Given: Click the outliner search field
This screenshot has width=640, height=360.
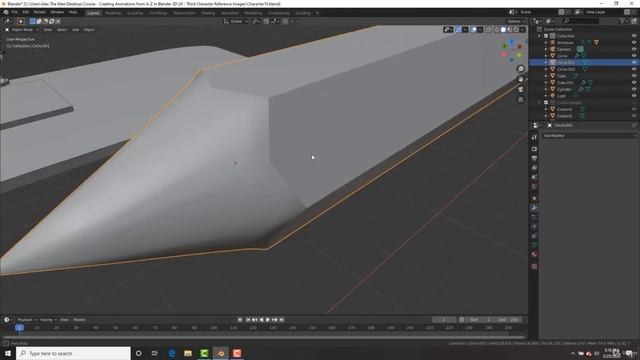Looking at the screenshot, I should pos(580,20).
